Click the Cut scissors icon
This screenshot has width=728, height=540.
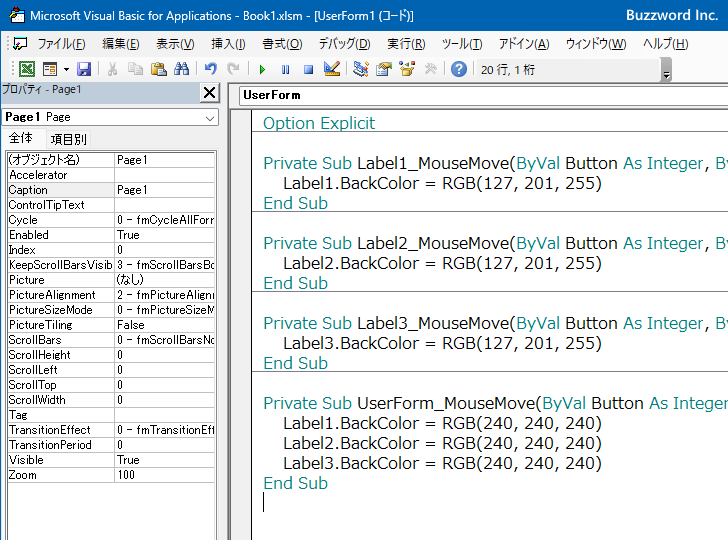[112, 69]
